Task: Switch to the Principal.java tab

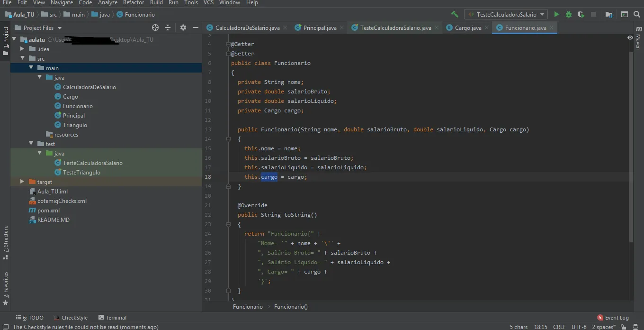Action: 320,28
